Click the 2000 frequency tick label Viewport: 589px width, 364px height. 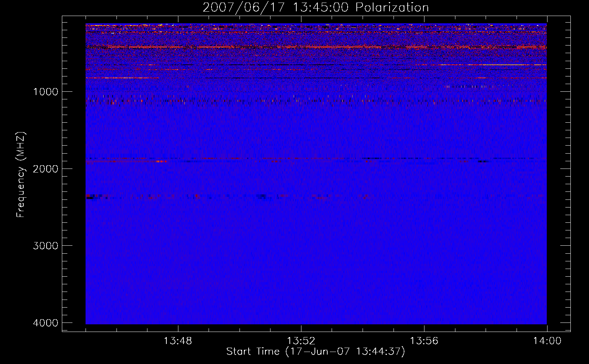coord(46,169)
